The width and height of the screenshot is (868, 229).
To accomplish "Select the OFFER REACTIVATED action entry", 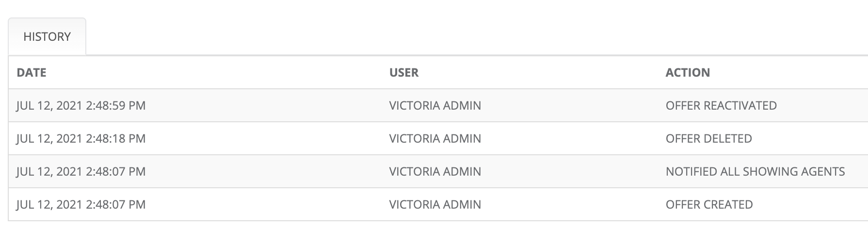I will (x=721, y=106).
